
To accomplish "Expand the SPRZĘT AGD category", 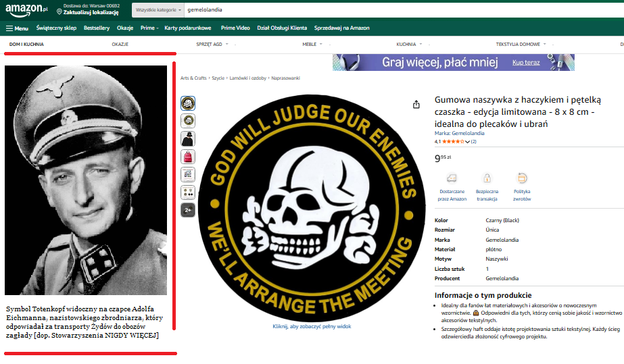I will 212,44.
